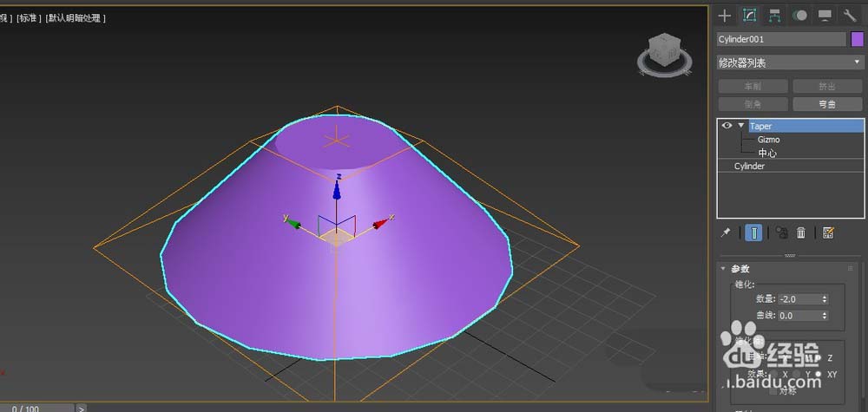This screenshot has height=412, width=868.
Task: Click the 曲线 value field 0.0
Action: click(799, 316)
